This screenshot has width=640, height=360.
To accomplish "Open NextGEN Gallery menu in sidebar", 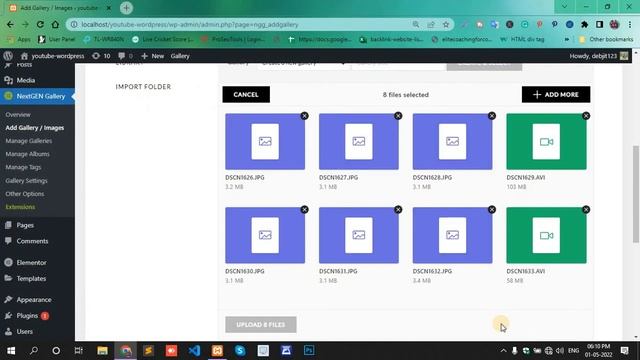I will [37, 96].
